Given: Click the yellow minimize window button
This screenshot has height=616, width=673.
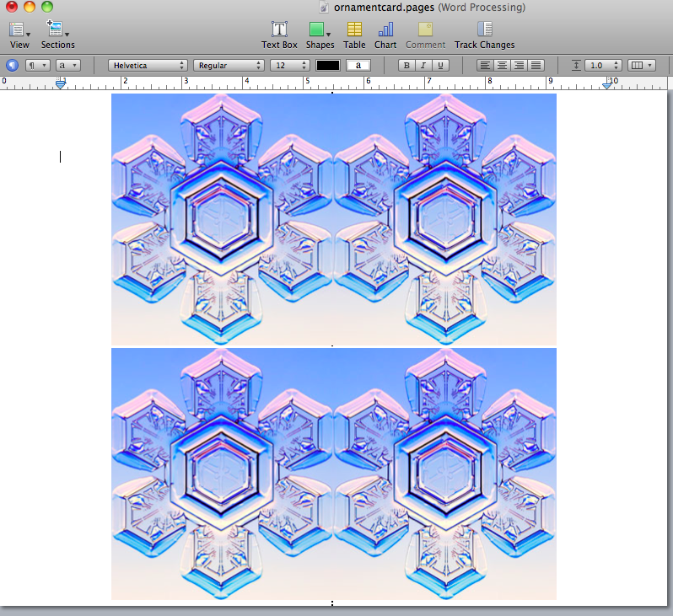Looking at the screenshot, I should pyautogui.click(x=30, y=7).
